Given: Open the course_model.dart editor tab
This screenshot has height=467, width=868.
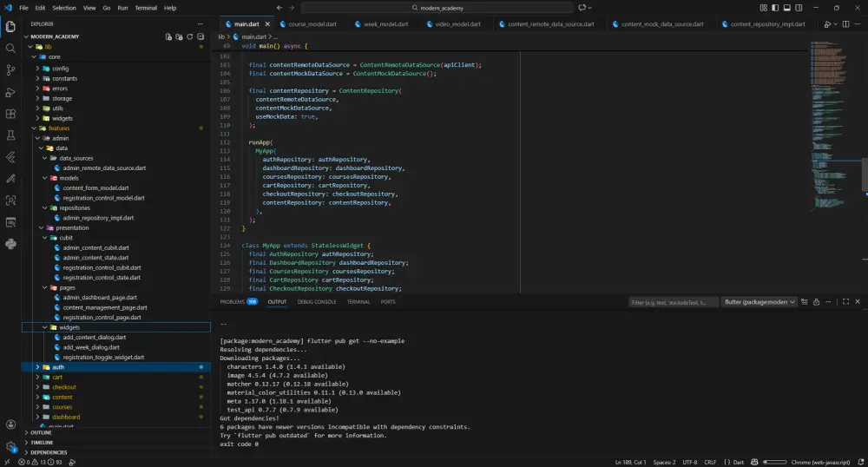Looking at the screenshot, I should tap(312, 23).
